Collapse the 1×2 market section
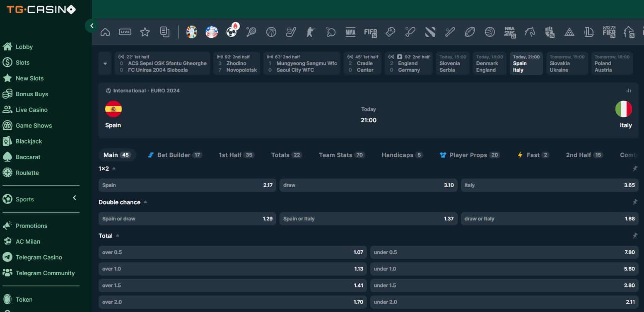The height and width of the screenshot is (312, 644). click(x=114, y=168)
